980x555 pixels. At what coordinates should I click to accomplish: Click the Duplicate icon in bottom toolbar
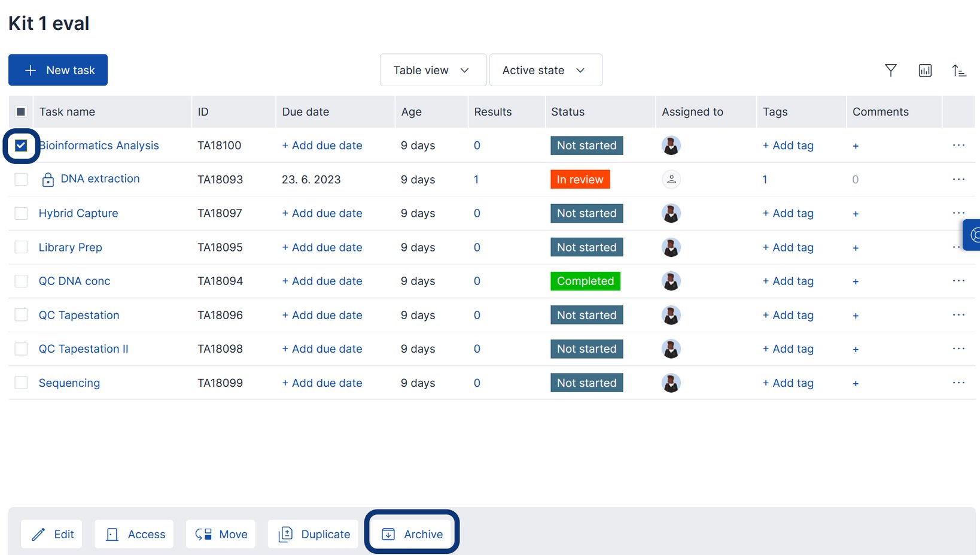[x=287, y=533]
